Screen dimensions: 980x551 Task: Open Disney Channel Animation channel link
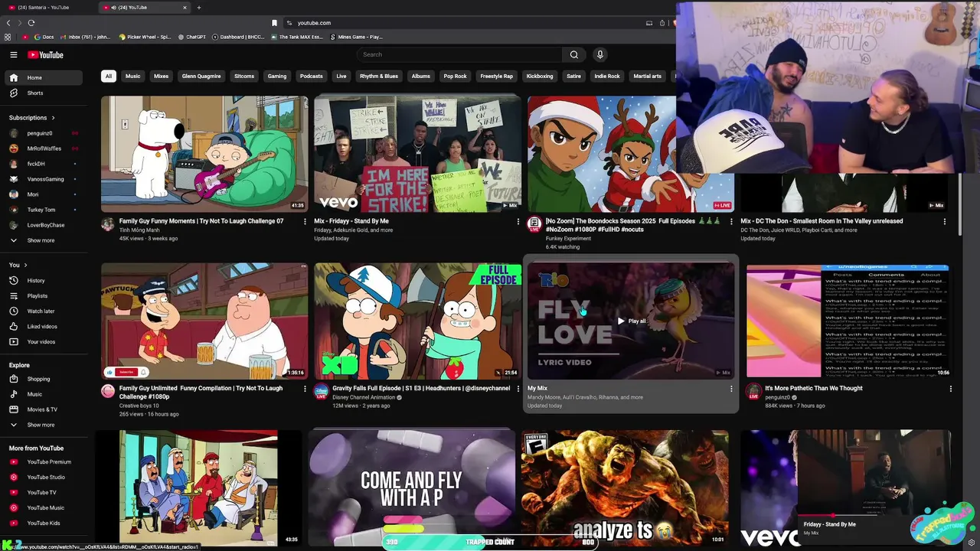pos(364,398)
